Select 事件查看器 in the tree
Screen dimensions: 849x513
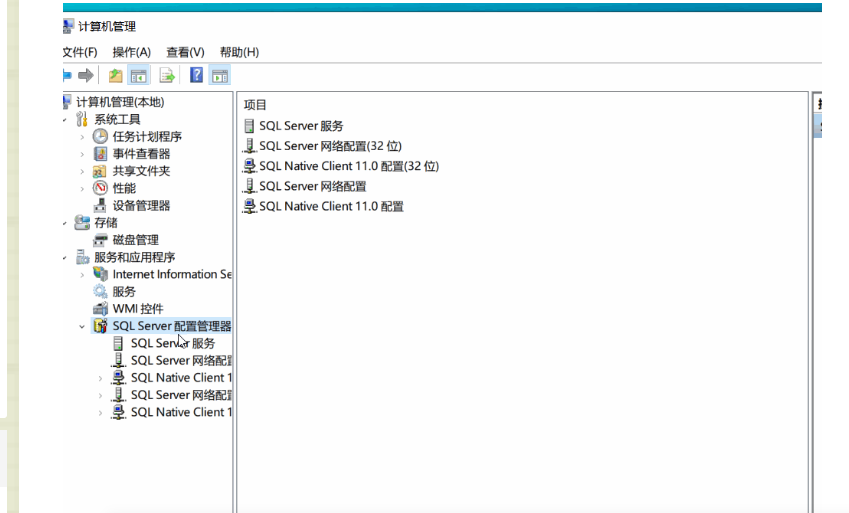[141, 154]
